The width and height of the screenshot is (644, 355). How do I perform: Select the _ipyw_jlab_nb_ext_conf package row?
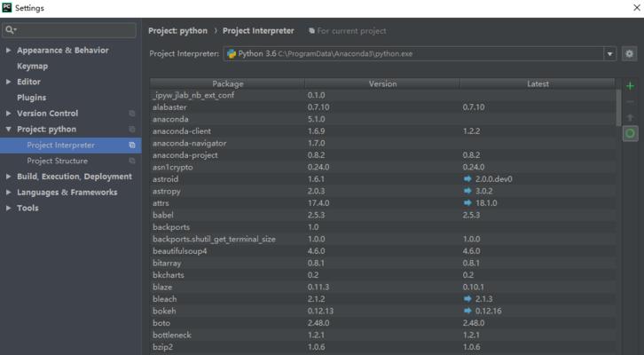(383, 95)
